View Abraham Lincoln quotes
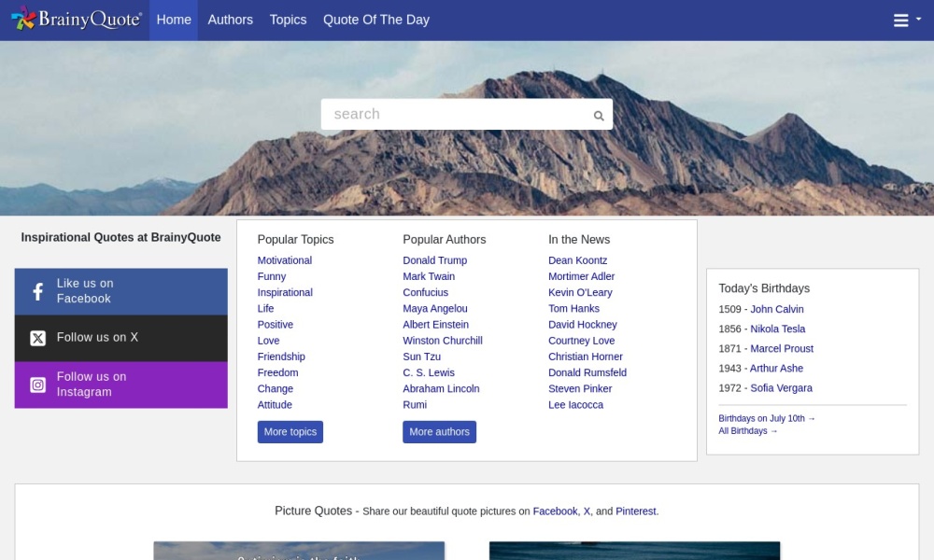This screenshot has height=560, width=934. 441,388
